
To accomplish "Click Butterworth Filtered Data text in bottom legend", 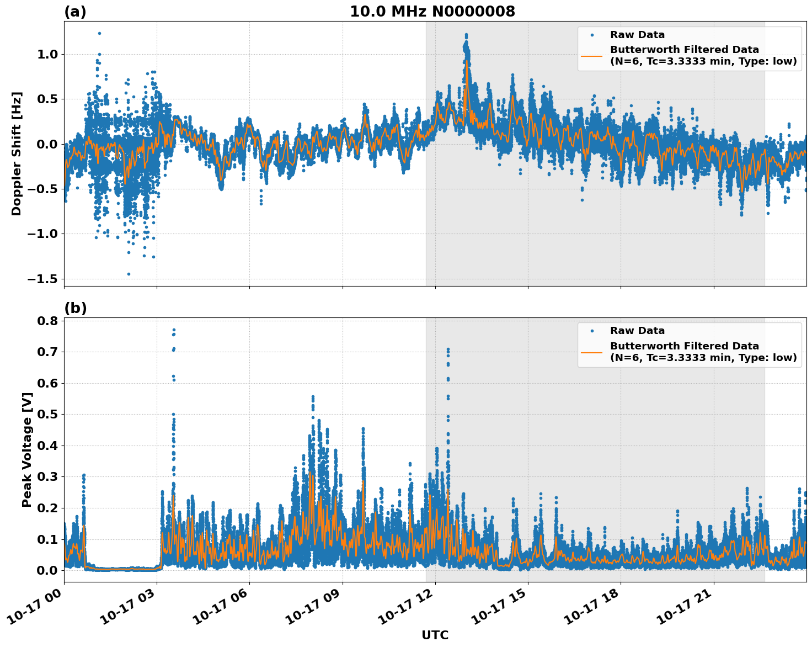I will pyautogui.click(x=684, y=346).
